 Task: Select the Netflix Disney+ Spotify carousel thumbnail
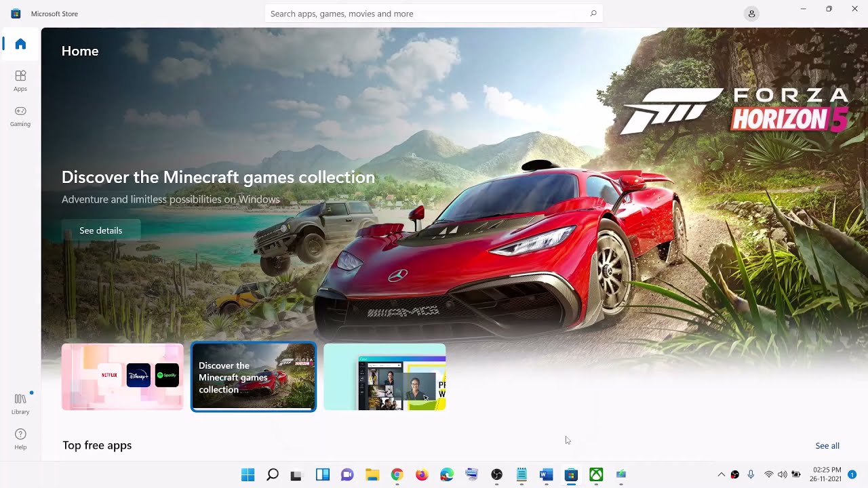pyautogui.click(x=123, y=377)
